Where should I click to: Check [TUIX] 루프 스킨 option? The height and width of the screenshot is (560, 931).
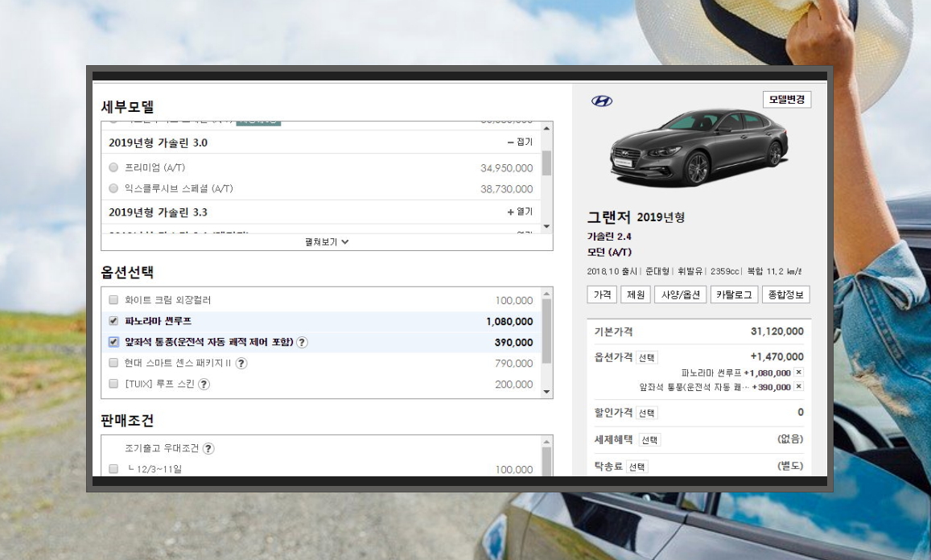tap(113, 384)
